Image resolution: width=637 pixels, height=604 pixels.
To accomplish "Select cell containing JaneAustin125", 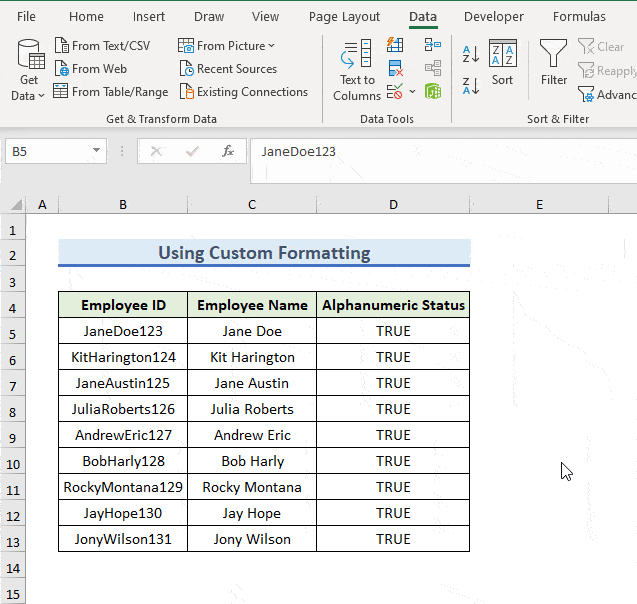I will pos(123,383).
